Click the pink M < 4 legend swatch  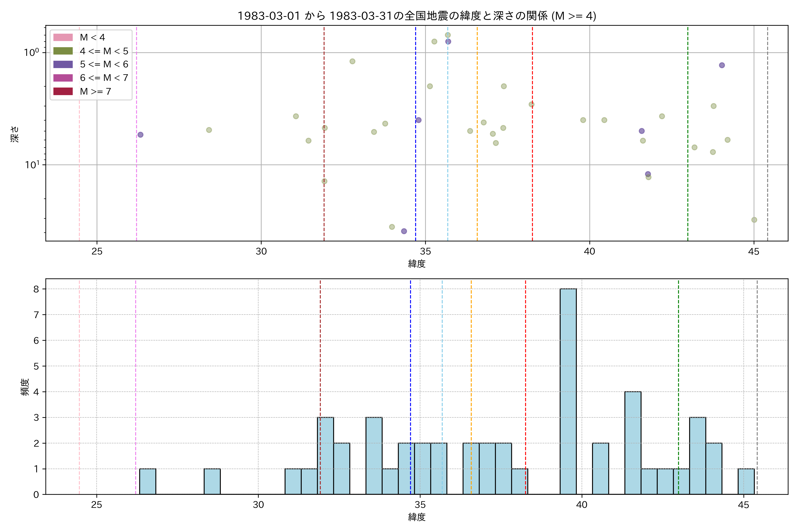[x=63, y=37]
